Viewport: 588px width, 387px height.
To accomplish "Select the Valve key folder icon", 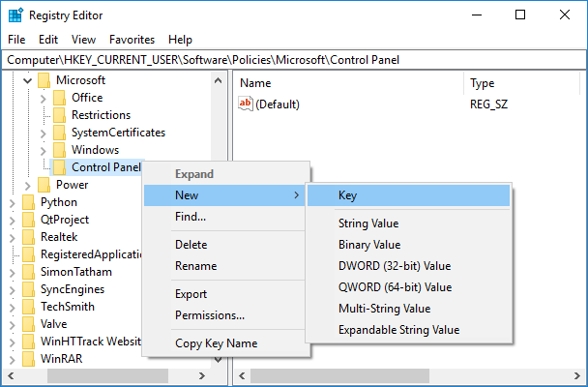I will (x=29, y=324).
